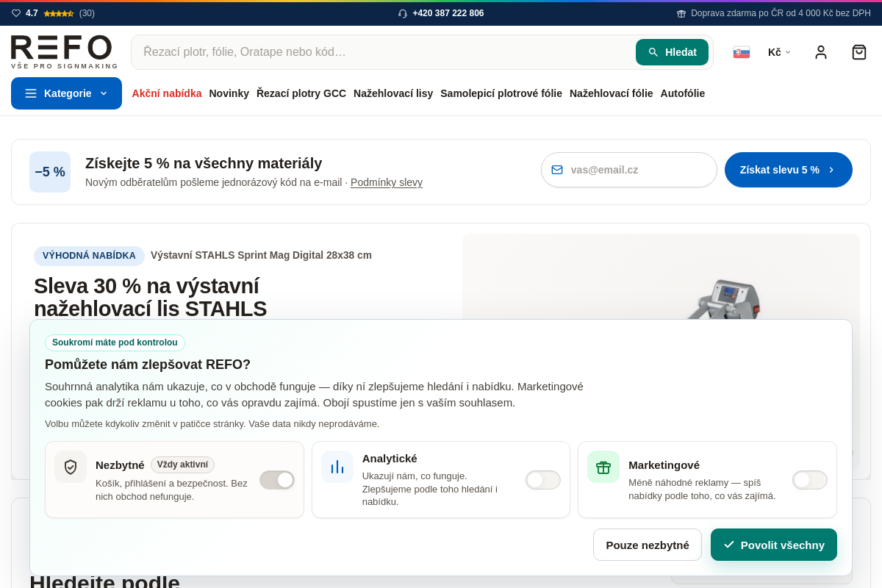
Task: Enable the Marketingové cookies switch
Action: click(810, 480)
